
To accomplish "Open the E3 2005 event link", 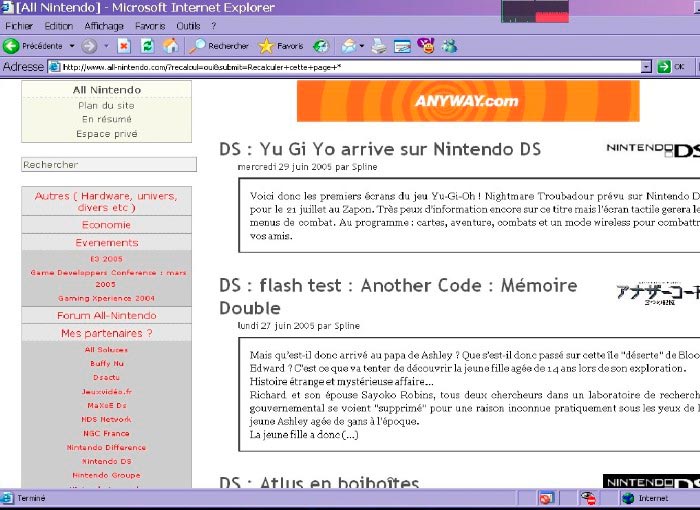I will pyautogui.click(x=106, y=259).
